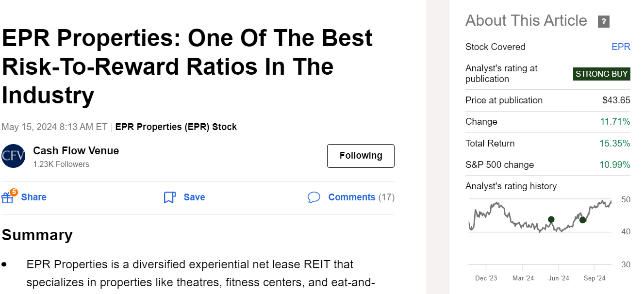The height and width of the screenshot is (294, 644).
Task: Click the question mark help icon beside About This Article
Action: [603, 21]
